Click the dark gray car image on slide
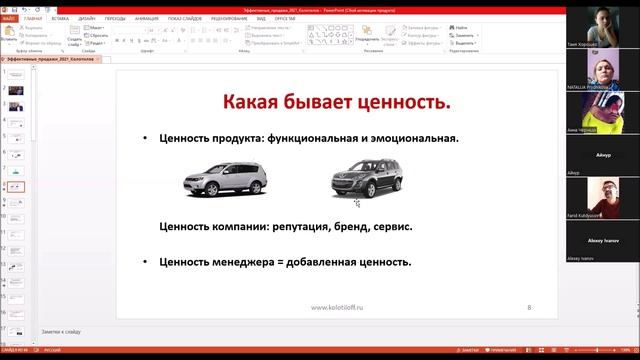Viewport: 640px width, 360px height. click(x=367, y=178)
